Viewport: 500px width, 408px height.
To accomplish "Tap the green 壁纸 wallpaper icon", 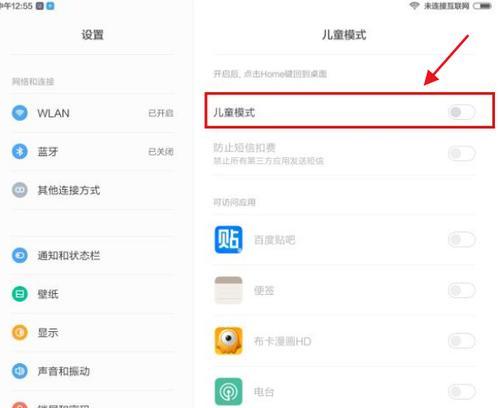I will (20, 294).
